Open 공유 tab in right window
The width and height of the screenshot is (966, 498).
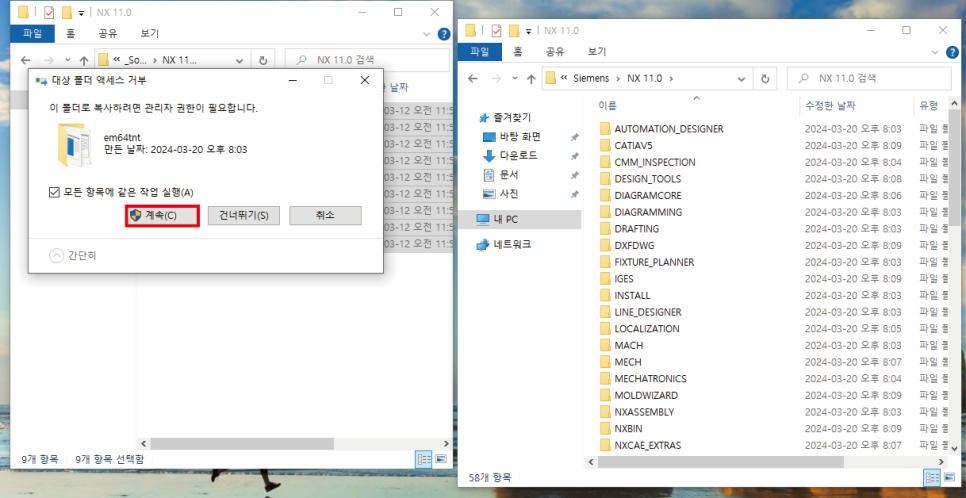coord(556,51)
